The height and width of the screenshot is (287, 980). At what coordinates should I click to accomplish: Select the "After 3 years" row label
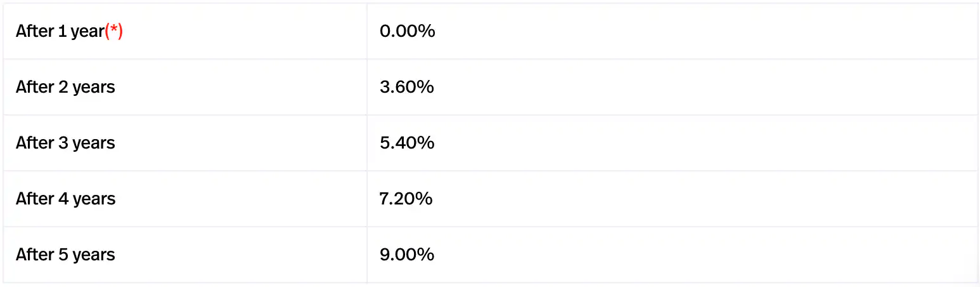65,143
